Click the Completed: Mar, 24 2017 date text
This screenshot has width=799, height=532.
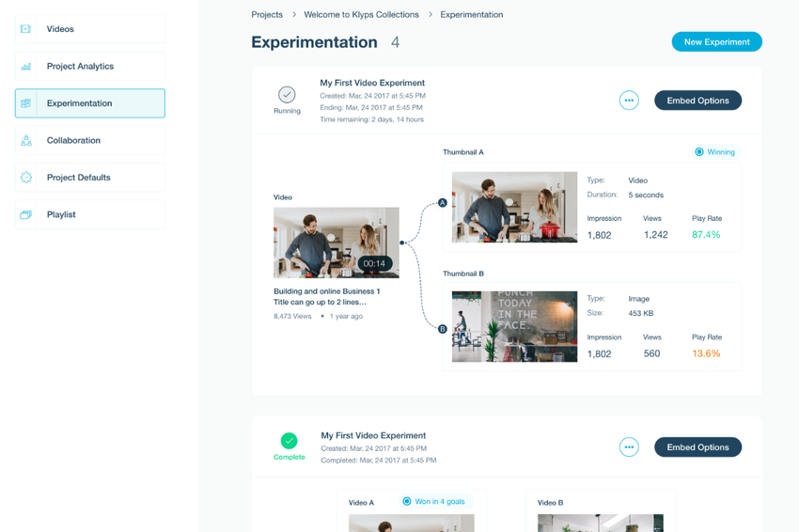pyautogui.click(x=379, y=461)
